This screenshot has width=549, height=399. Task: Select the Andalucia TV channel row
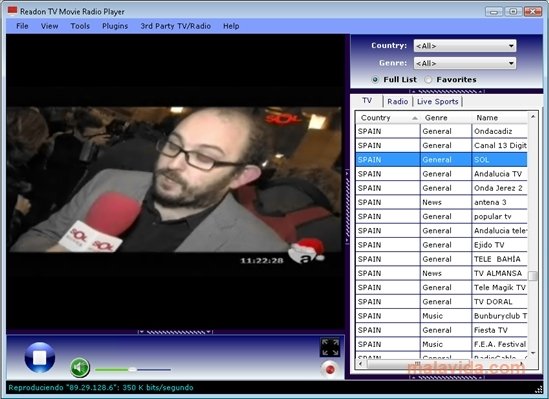[x=441, y=174]
